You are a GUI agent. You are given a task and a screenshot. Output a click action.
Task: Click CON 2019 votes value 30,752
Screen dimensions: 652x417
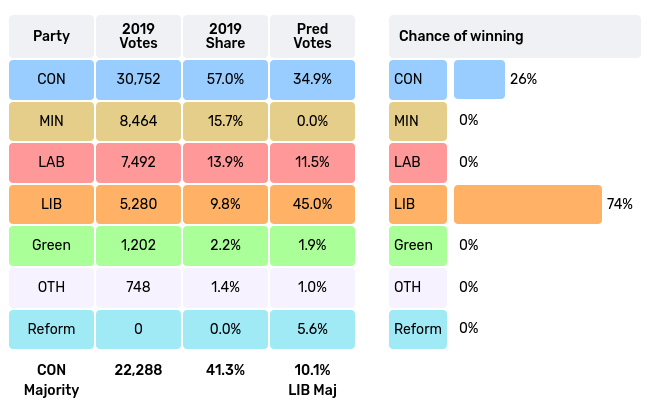coord(138,79)
